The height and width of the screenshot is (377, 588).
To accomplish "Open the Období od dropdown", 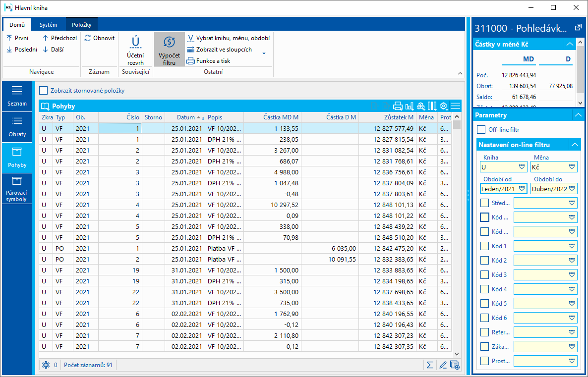I will tap(522, 189).
